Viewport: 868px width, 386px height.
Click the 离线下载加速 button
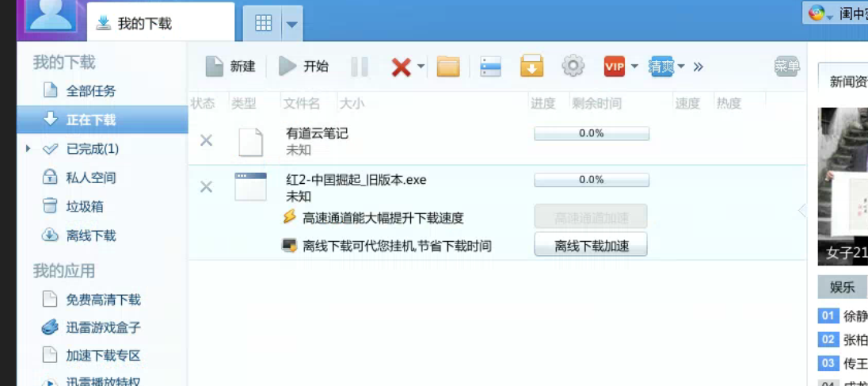591,245
